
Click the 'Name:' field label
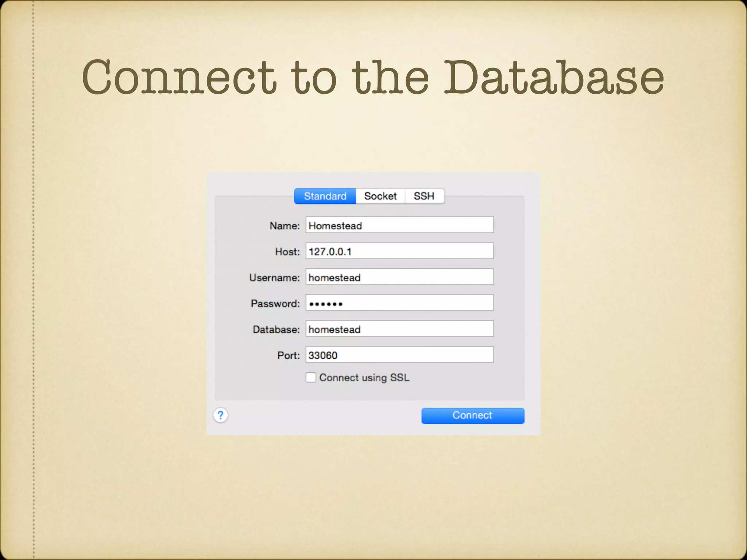coord(285,226)
